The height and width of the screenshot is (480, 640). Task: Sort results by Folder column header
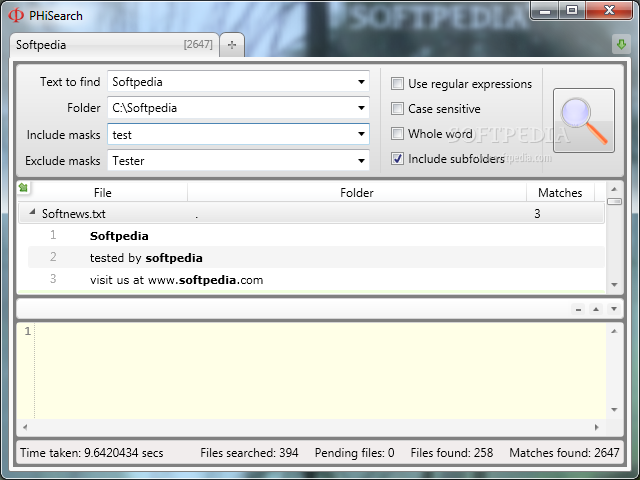tap(357, 193)
